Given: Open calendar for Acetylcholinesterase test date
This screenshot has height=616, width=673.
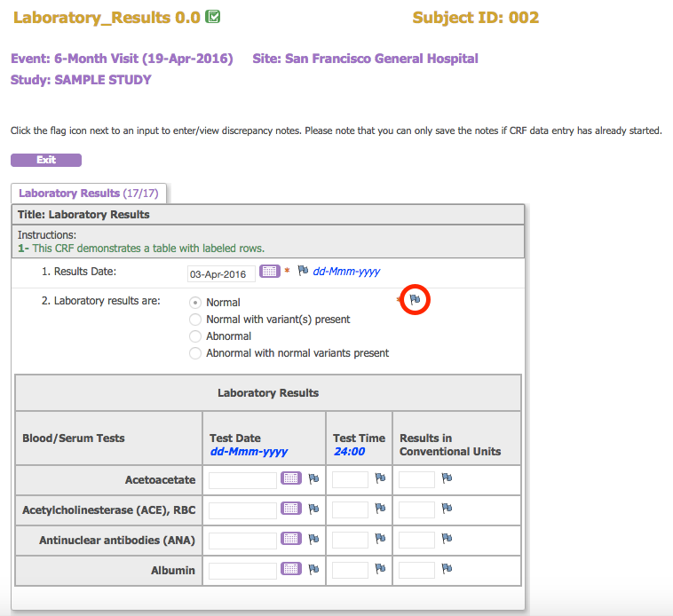Looking at the screenshot, I should (291, 509).
